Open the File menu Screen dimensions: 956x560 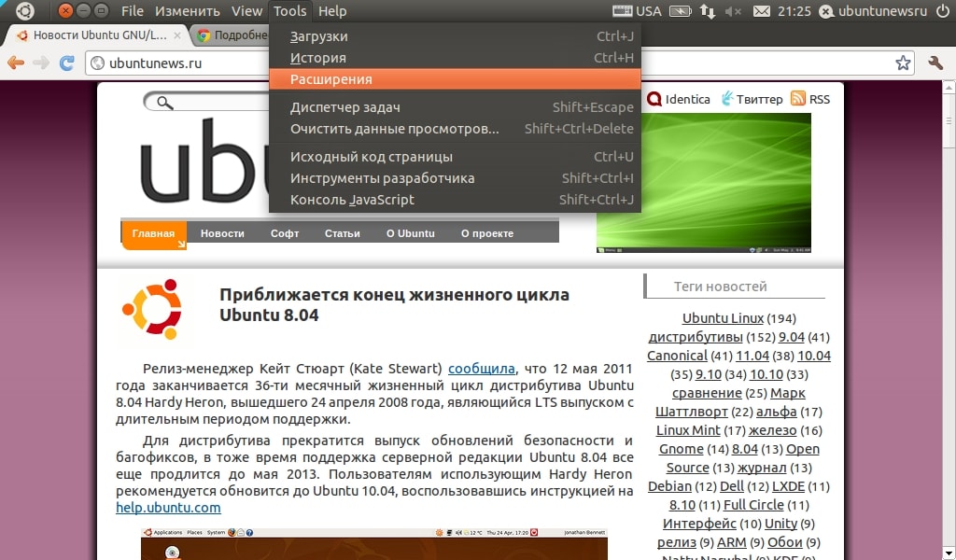133,11
